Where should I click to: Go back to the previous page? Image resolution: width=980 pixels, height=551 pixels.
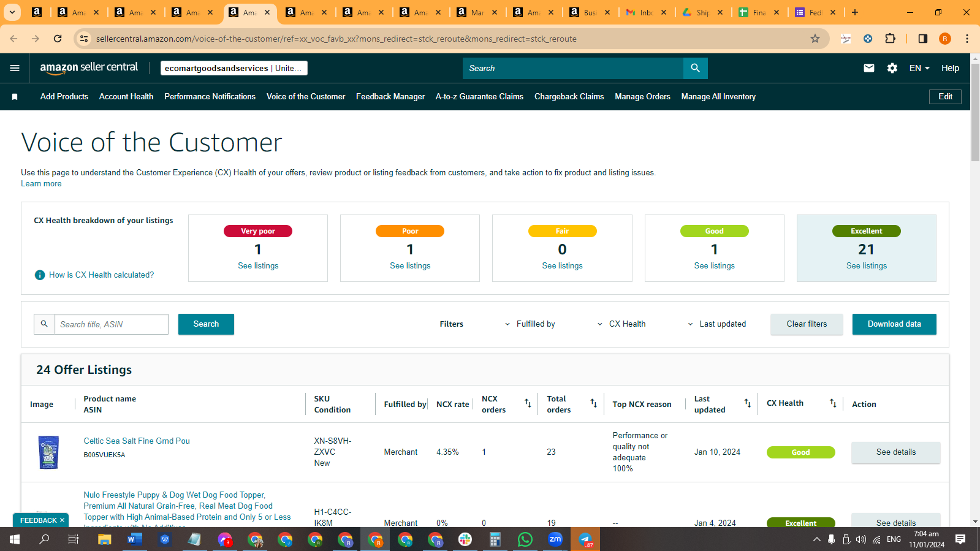(x=13, y=39)
